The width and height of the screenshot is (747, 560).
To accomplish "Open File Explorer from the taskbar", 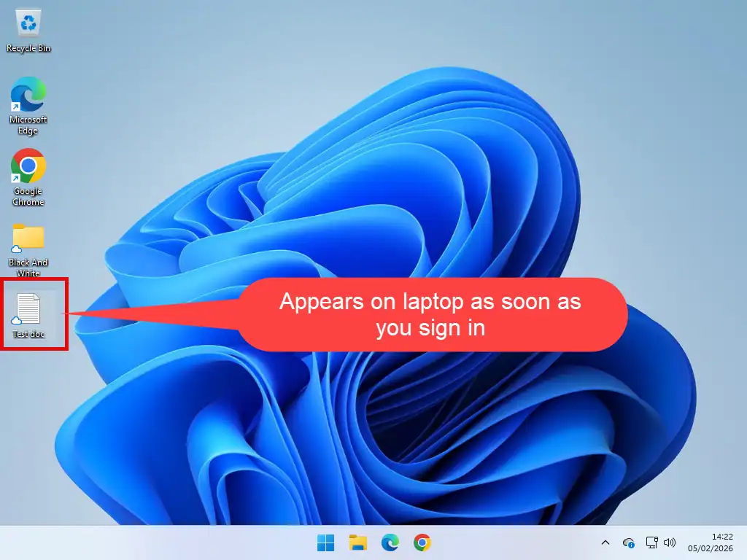I will pos(357,542).
